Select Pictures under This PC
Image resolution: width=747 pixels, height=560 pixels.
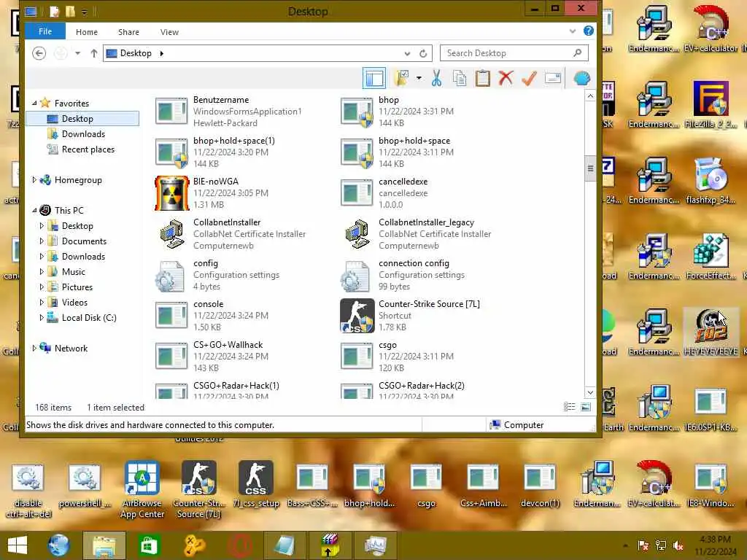click(77, 287)
